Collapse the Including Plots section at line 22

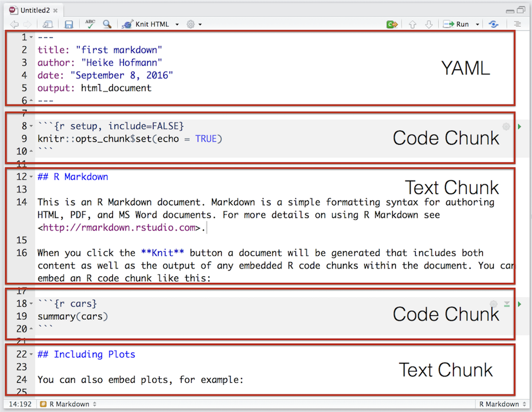pyautogui.click(x=31, y=354)
